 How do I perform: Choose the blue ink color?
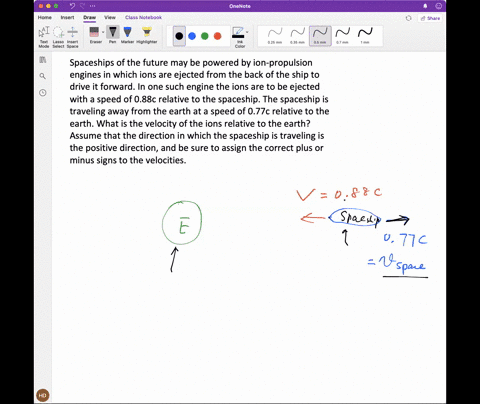(x=192, y=36)
